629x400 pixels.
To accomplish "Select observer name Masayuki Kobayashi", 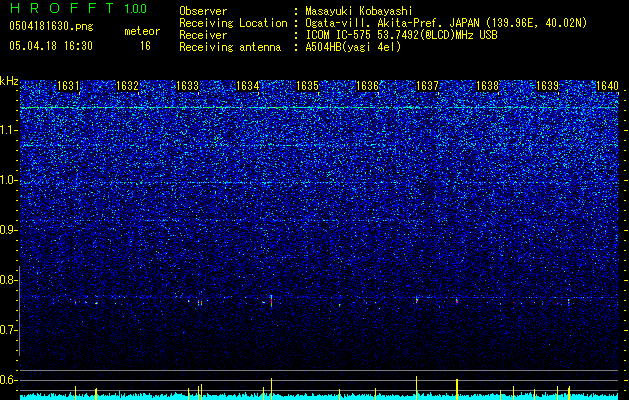I will [359, 12].
